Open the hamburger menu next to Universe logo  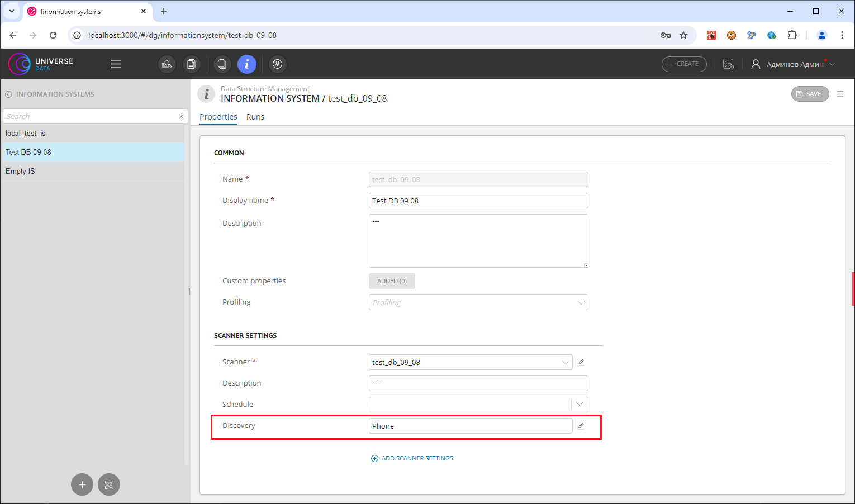pos(116,64)
